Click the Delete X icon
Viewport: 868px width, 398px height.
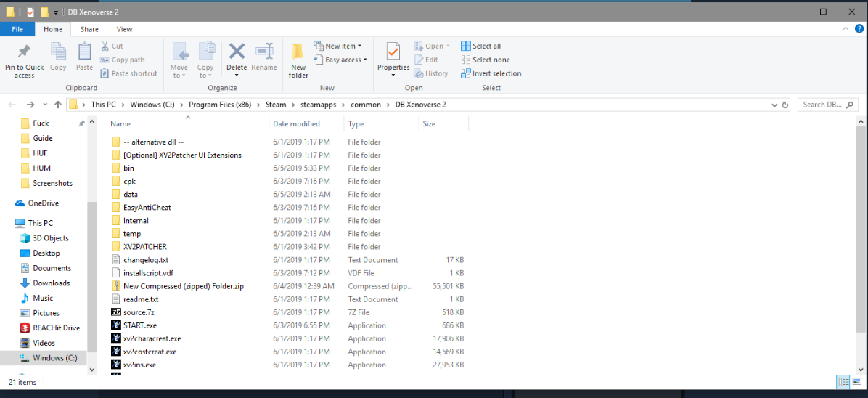point(237,52)
